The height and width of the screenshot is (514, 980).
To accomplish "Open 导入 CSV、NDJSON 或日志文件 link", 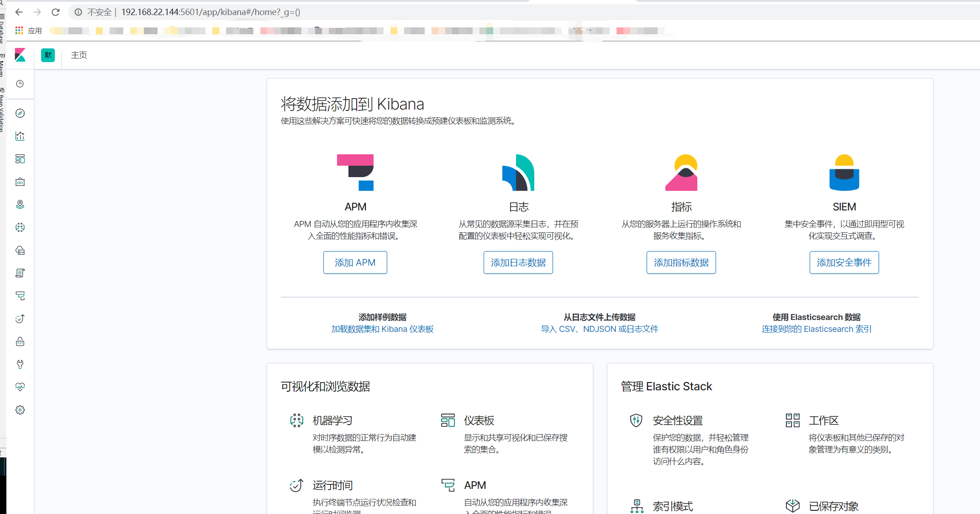I will (x=600, y=329).
